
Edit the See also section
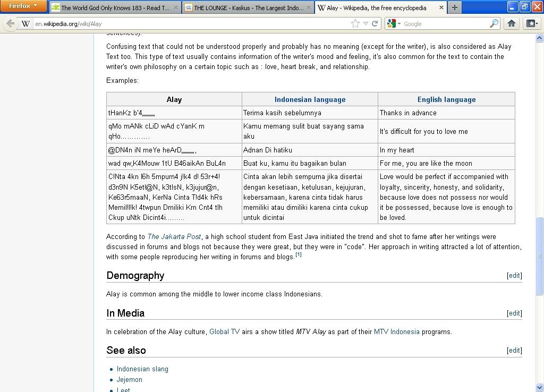(x=514, y=351)
